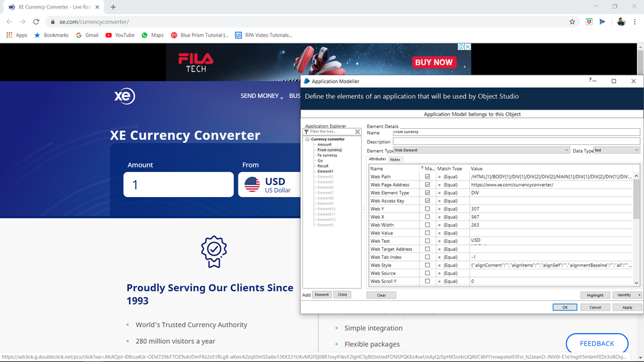Click the site lock icon in address bar
The width and height of the screenshot is (644, 362).
[x=53, y=22]
